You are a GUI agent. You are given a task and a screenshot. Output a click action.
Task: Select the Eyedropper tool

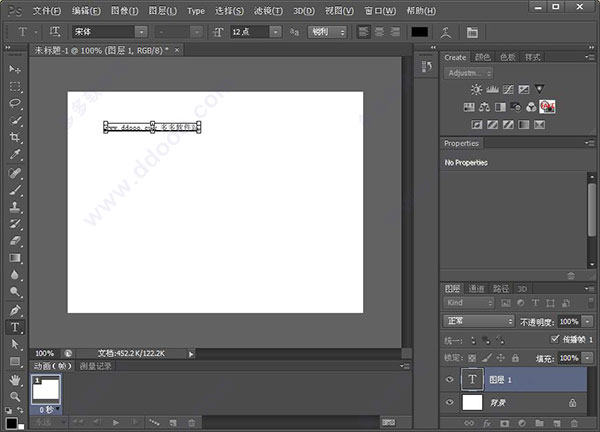click(x=15, y=154)
